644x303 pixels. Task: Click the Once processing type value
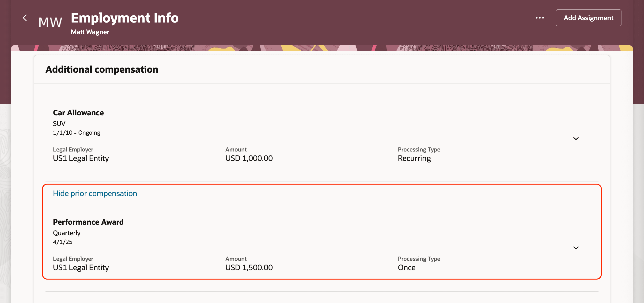tap(406, 268)
